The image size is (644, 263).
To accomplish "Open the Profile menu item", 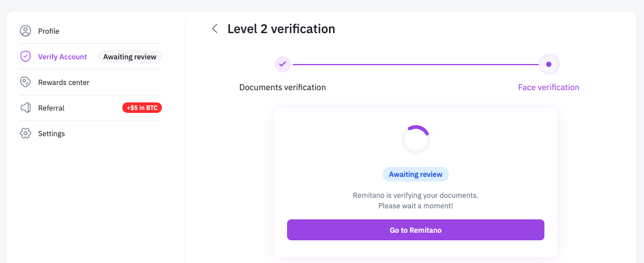I will point(49,31).
